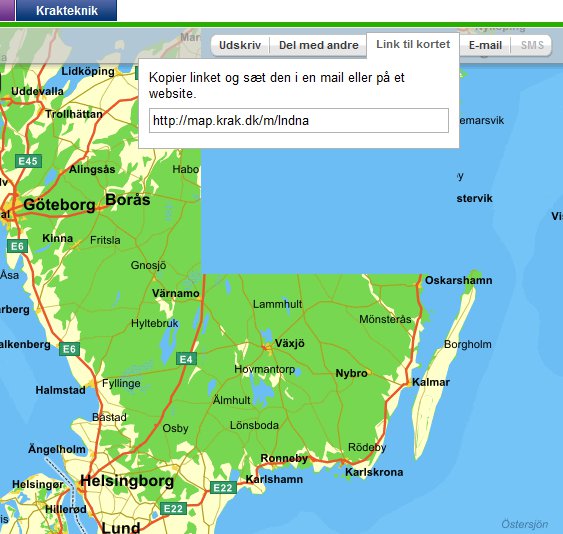Click the E6 sign near Falkenberg
The image size is (563, 534).
pyautogui.click(x=69, y=349)
